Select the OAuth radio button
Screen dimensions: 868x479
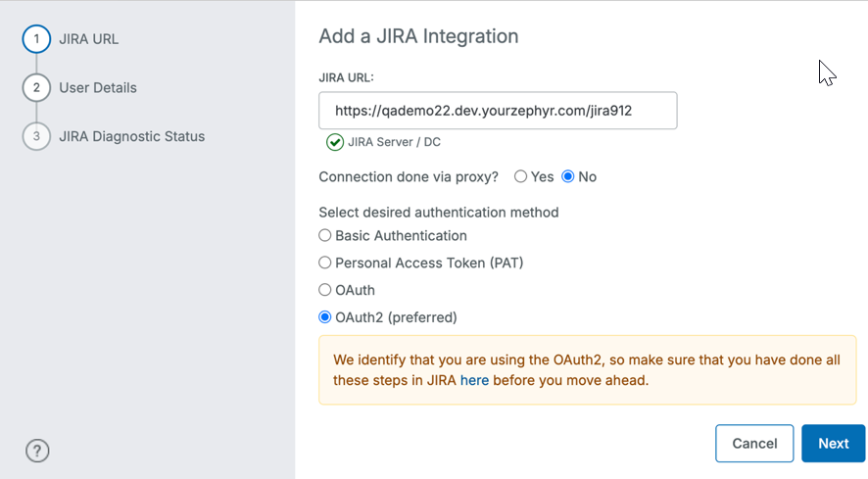[325, 291]
